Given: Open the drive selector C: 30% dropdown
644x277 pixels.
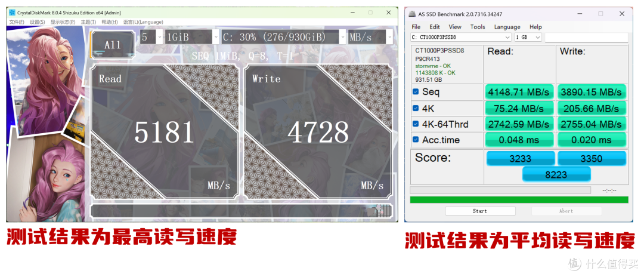Looking at the screenshot, I should pyautogui.click(x=283, y=37).
